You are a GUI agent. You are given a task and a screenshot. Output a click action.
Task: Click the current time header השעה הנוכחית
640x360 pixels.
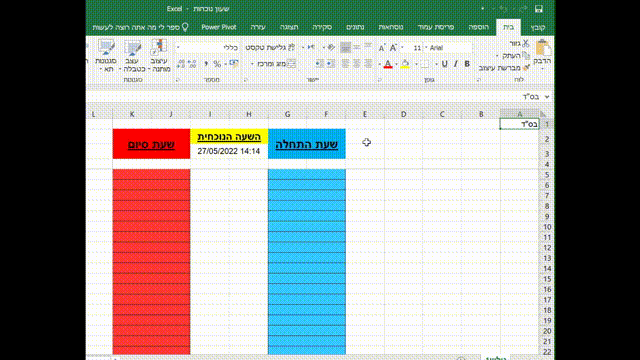coord(229,137)
